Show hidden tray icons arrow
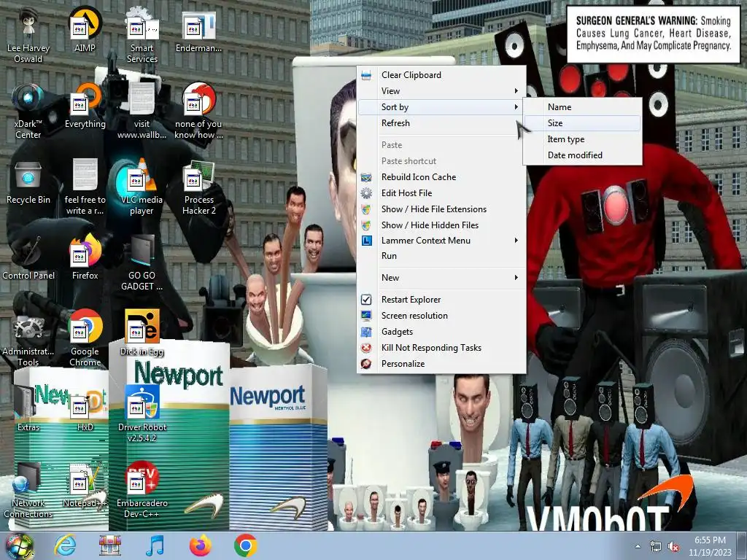The width and height of the screenshot is (747, 560). pyautogui.click(x=638, y=547)
